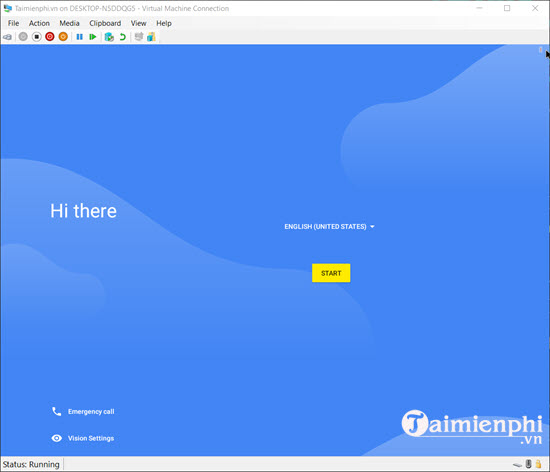Click the green Reset play icon

(93, 37)
